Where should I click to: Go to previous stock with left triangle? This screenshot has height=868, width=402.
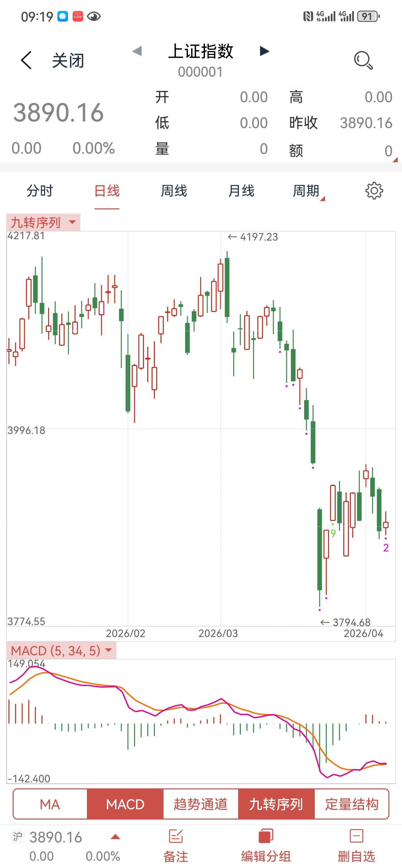coord(137,51)
